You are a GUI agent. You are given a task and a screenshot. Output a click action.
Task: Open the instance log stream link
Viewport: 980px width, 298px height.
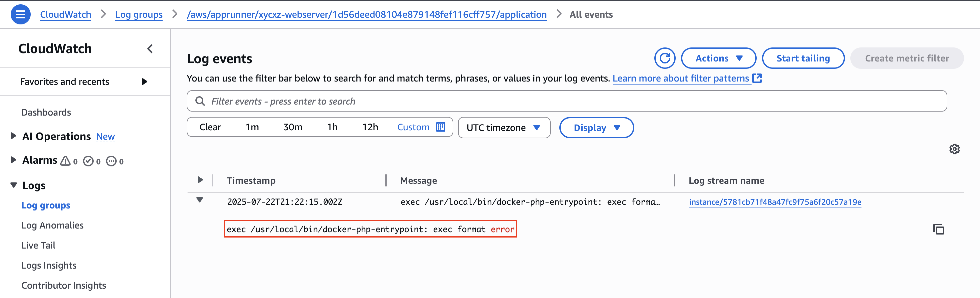(775, 202)
